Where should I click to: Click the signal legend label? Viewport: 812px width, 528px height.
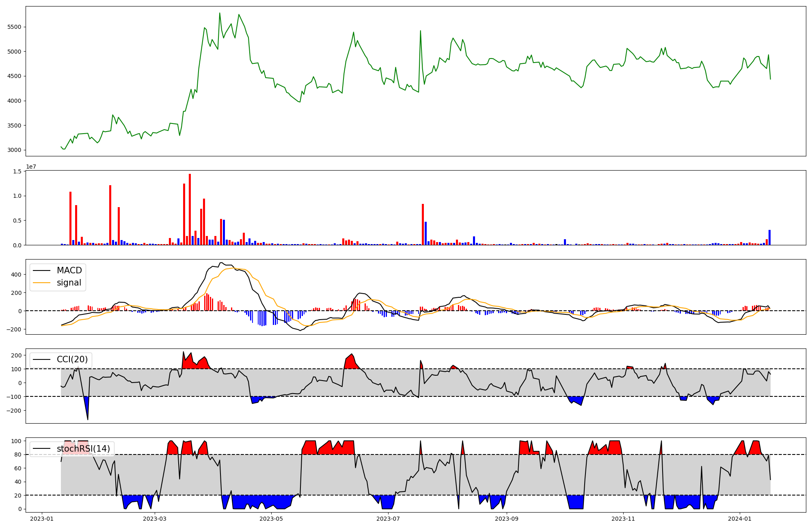point(69,283)
